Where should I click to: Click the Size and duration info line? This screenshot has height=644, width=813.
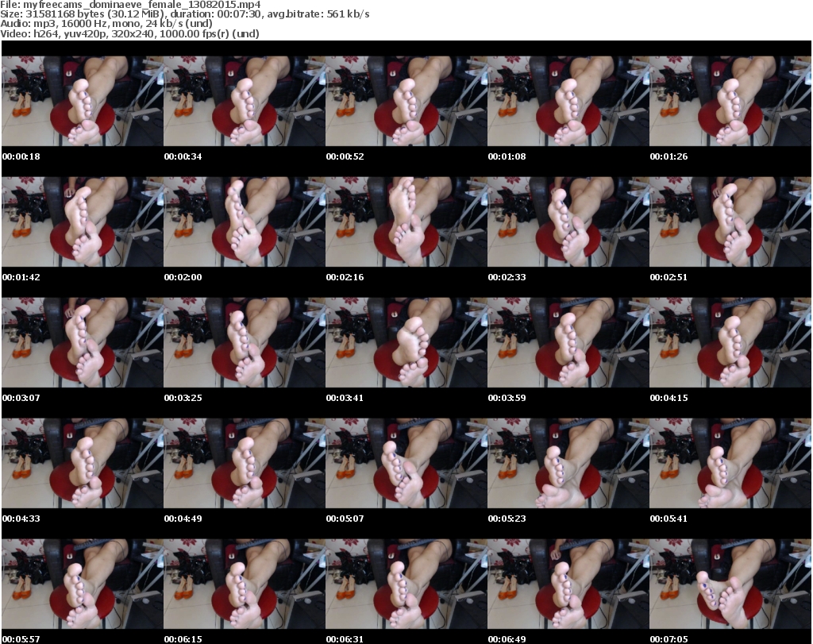(184, 14)
